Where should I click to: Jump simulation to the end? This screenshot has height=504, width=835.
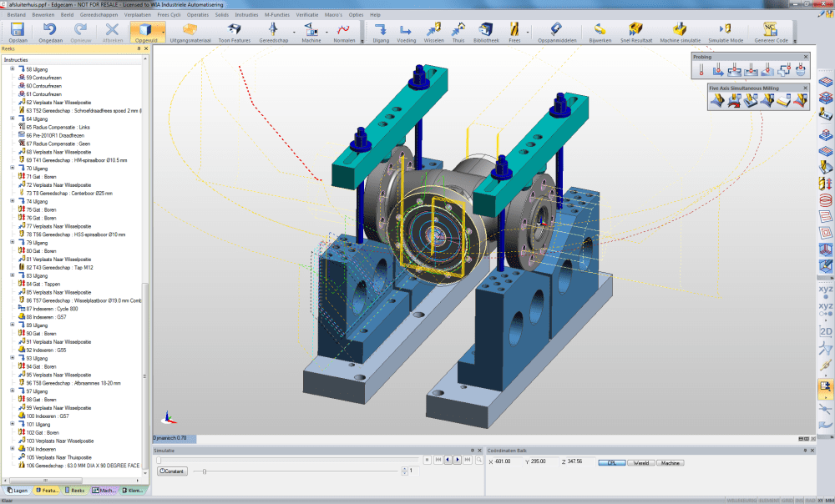tap(467, 460)
